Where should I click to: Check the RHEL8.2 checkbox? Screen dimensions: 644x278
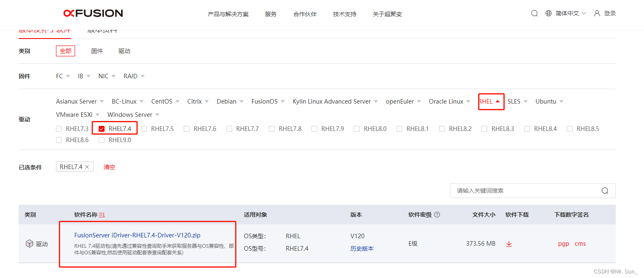(x=442, y=129)
